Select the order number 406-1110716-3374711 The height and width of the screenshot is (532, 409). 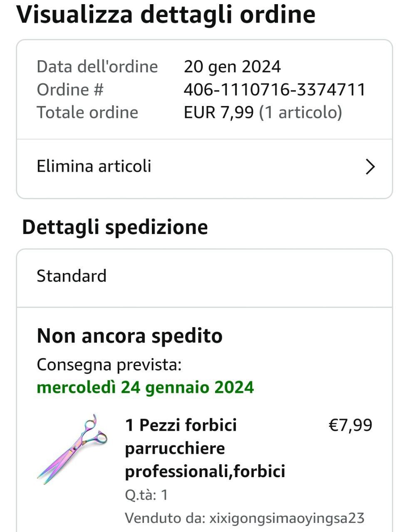[274, 89]
